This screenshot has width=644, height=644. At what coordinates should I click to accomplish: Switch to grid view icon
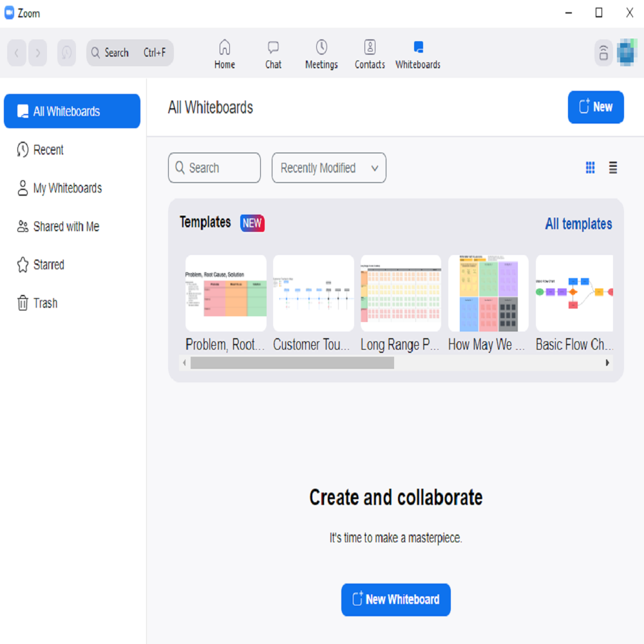590,168
